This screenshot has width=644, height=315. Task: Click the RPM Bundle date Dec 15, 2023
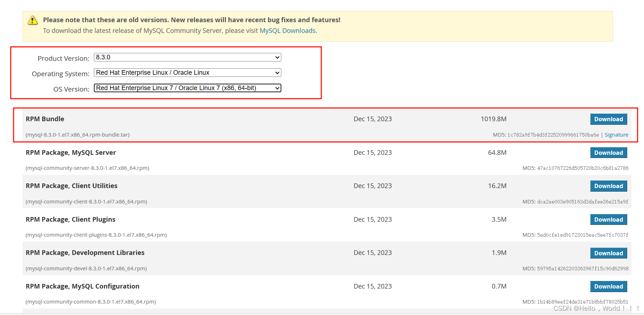(x=373, y=119)
